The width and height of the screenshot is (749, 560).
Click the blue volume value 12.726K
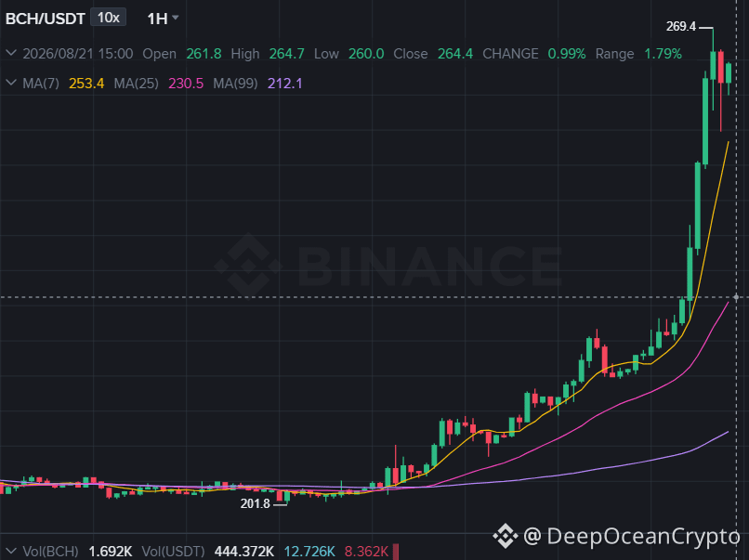coord(309,552)
